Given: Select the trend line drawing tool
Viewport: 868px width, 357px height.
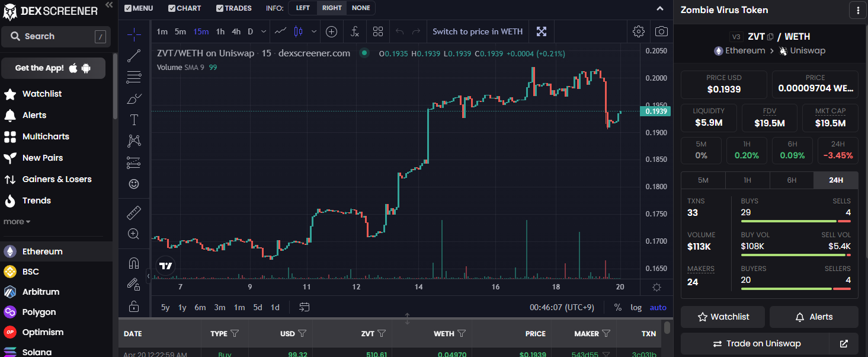Looking at the screenshot, I should click(134, 56).
